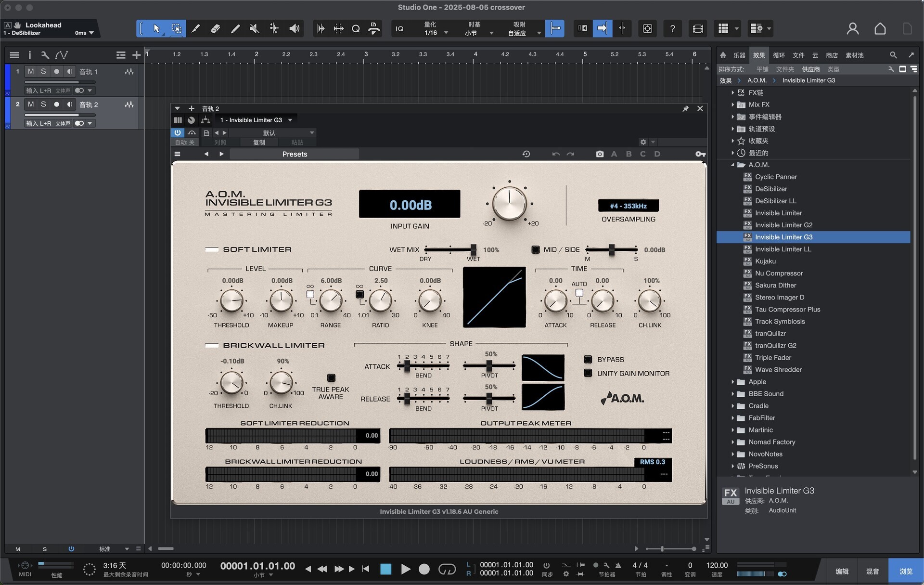Toggle UNITY GAIN MONITOR
The height and width of the screenshot is (585, 924).
pyautogui.click(x=588, y=373)
